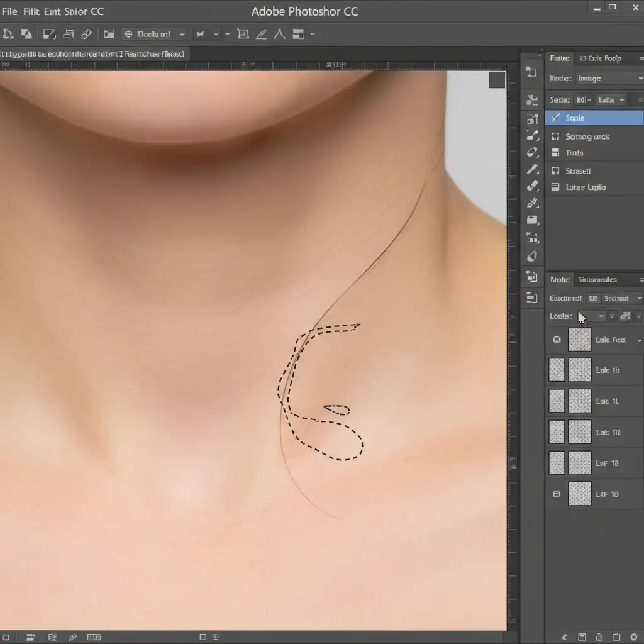This screenshot has width=644, height=644.
Task: Click the brush tool below the pencil
Action: pyautogui.click(x=533, y=186)
